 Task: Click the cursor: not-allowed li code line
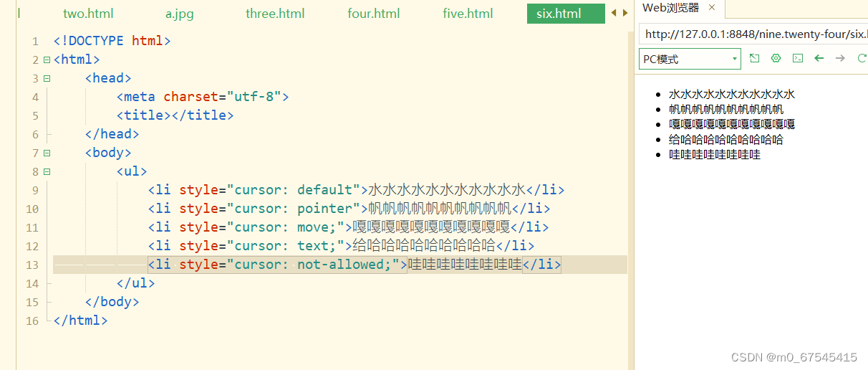[x=355, y=265]
